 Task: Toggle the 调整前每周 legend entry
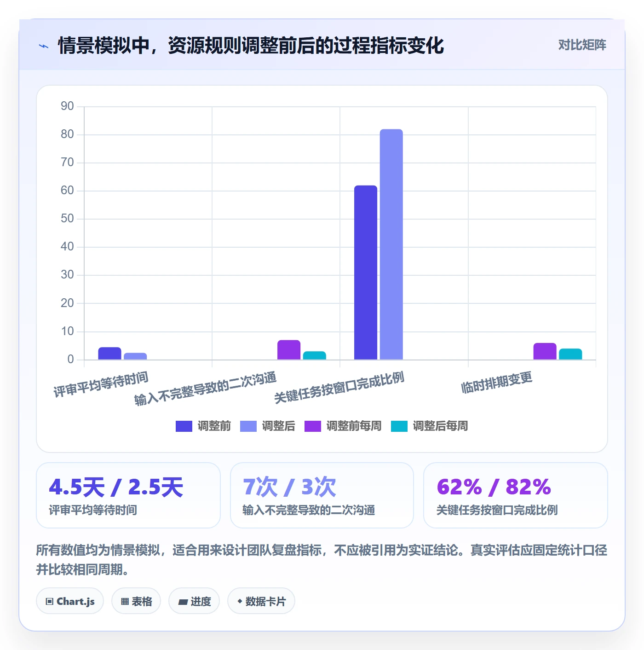click(x=343, y=426)
